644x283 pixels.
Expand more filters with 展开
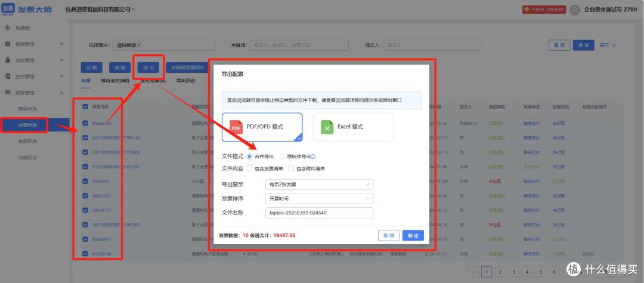click(x=608, y=45)
